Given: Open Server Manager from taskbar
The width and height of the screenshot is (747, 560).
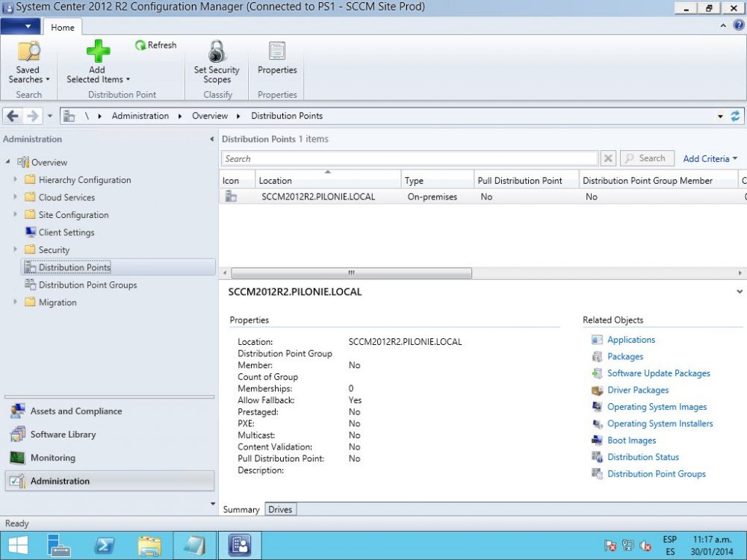Looking at the screenshot, I should (x=59, y=546).
